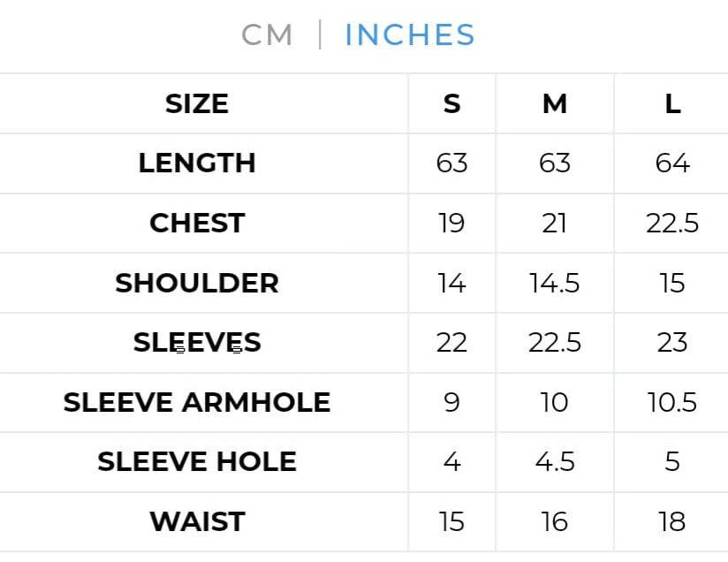The width and height of the screenshot is (728, 562).
Task: Select the medium sleeve hole value 4.5
Action: [554, 462]
